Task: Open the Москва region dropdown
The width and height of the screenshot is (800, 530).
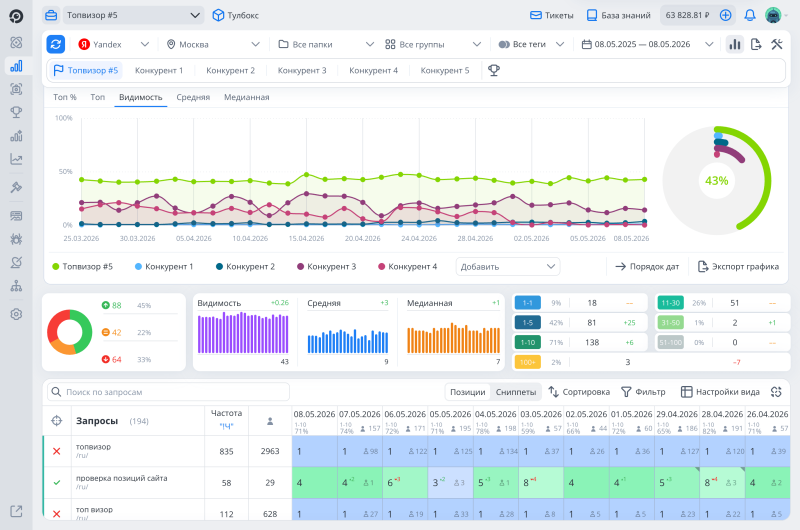Action: [x=213, y=44]
